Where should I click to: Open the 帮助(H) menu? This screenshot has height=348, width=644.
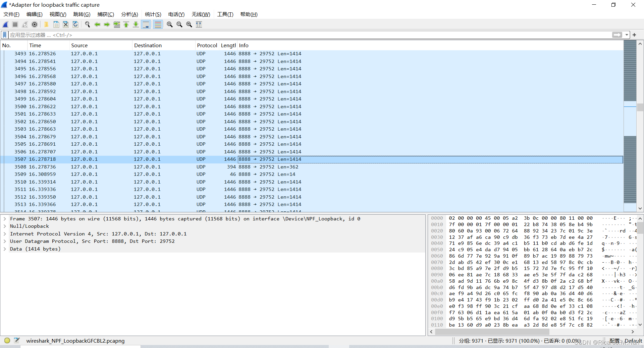tap(249, 14)
